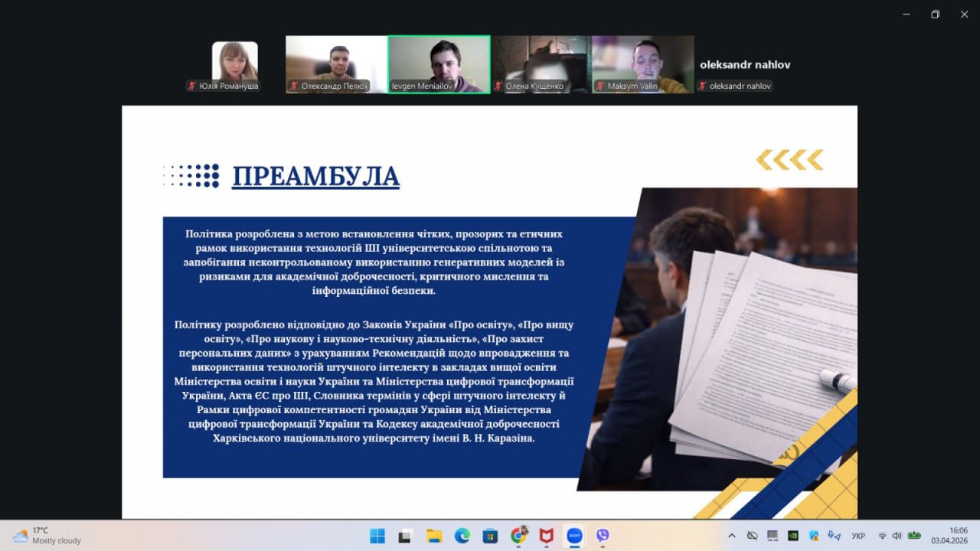The width and height of the screenshot is (980, 551).
Task: Open Microsoft Edge from the taskbar
Action: click(462, 536)
